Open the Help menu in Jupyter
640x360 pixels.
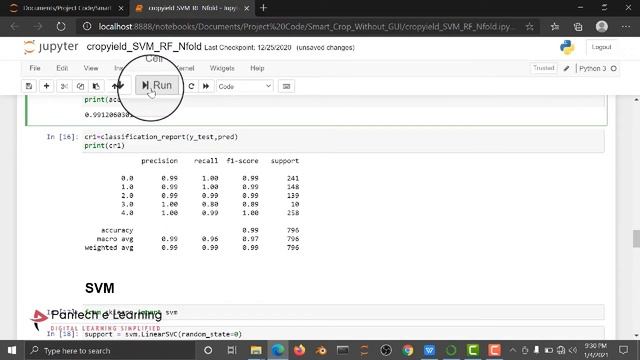pyautogui.click(x=257, y=68)
